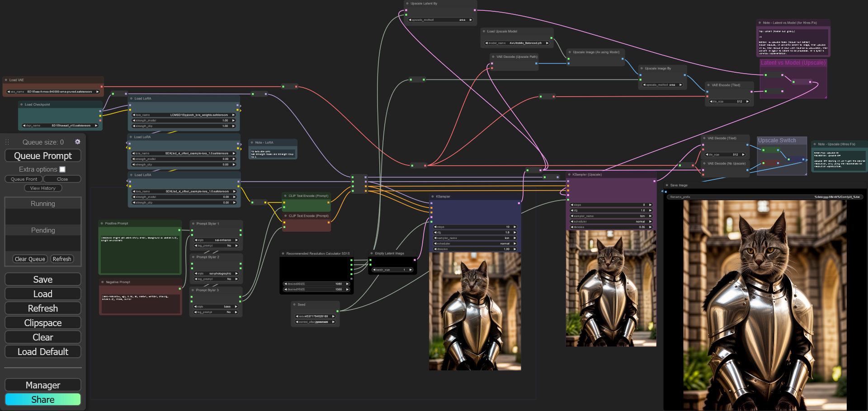
Task: Click the collapse dot on Load VAE node
Action: [x=6, y=80]
